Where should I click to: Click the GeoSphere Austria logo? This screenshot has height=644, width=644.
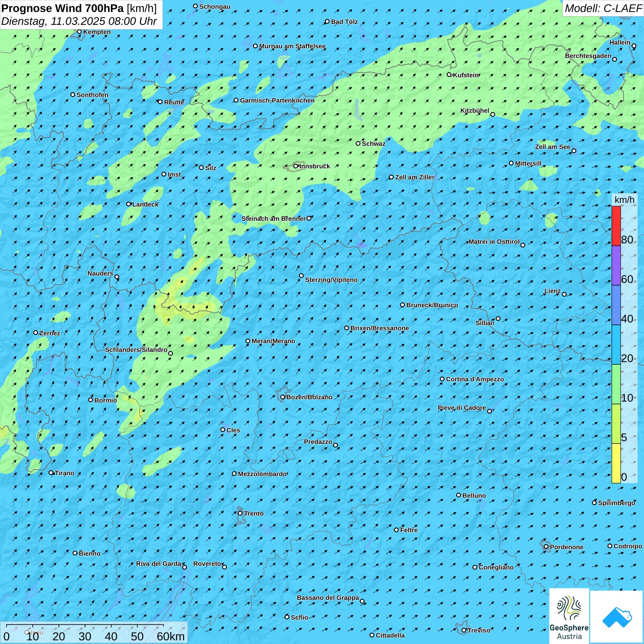coord(569,616)
